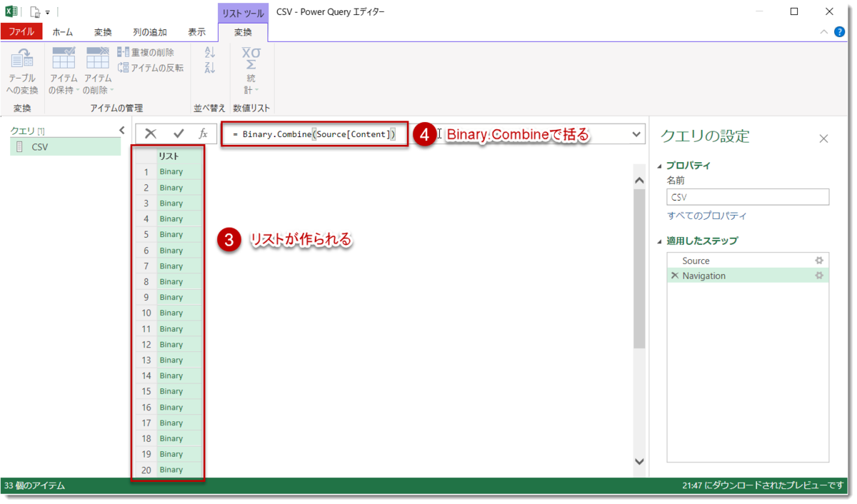The width and height of the screenshot is (857, 504).
Task: Open the Statistics (統計) menu
Action: tap(251, 71)
